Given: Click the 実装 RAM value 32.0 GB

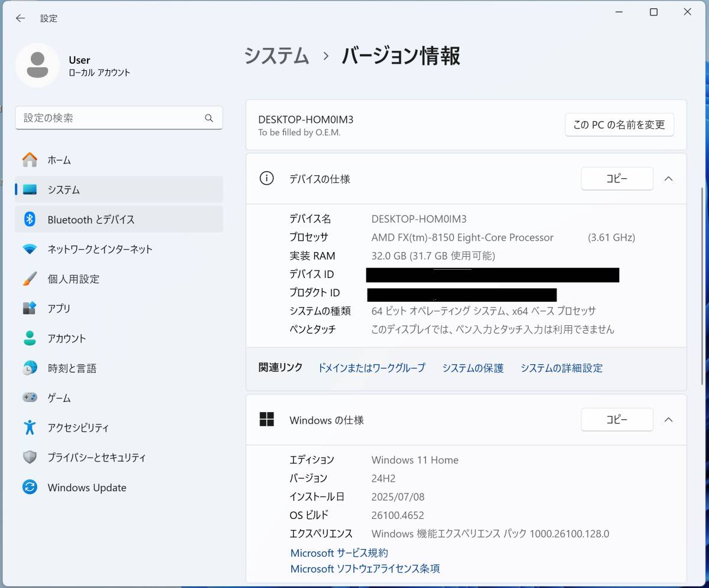Looking at the screenshot, I should point(433,256).
